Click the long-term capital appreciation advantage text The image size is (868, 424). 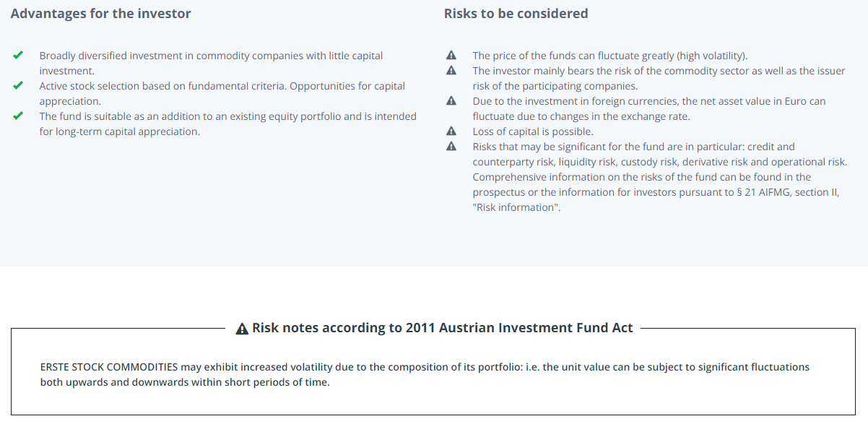[227, 124]
